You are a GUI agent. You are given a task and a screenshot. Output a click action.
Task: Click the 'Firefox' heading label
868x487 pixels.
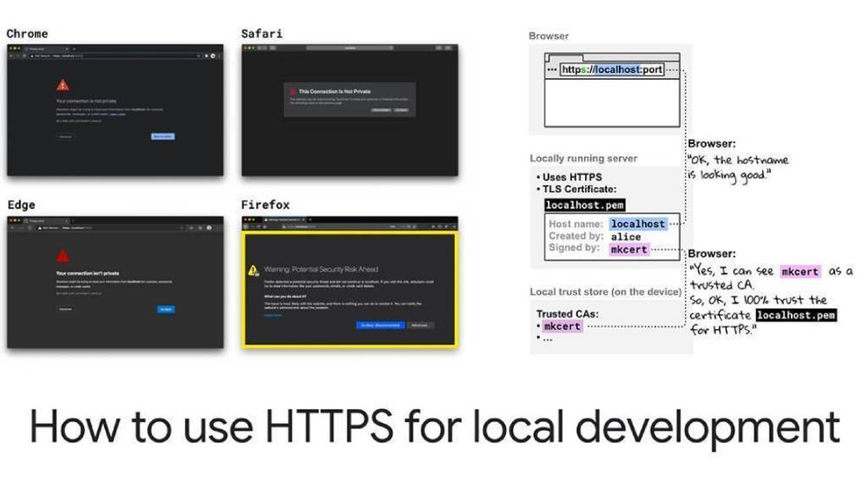[265, 205]
